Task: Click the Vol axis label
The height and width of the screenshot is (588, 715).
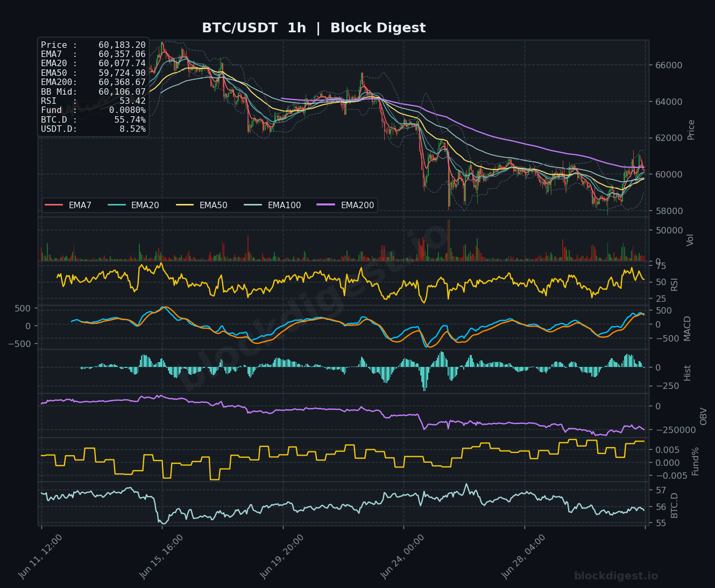Action: [x=691, y=240]
